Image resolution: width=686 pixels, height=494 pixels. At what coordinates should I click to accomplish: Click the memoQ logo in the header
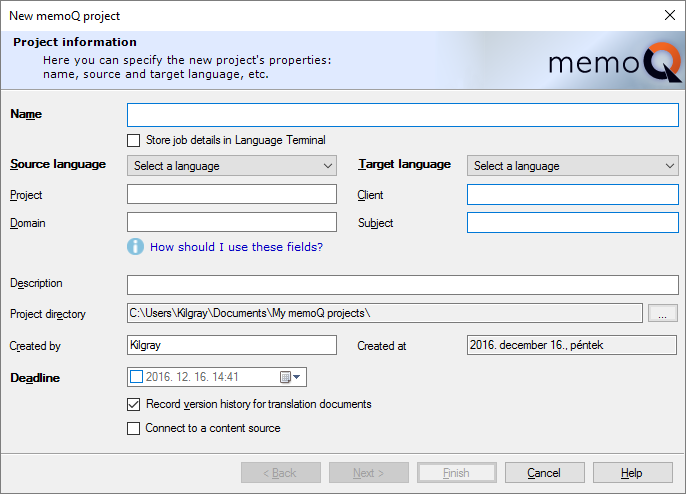pyautogui.click(x=615, y=61)
